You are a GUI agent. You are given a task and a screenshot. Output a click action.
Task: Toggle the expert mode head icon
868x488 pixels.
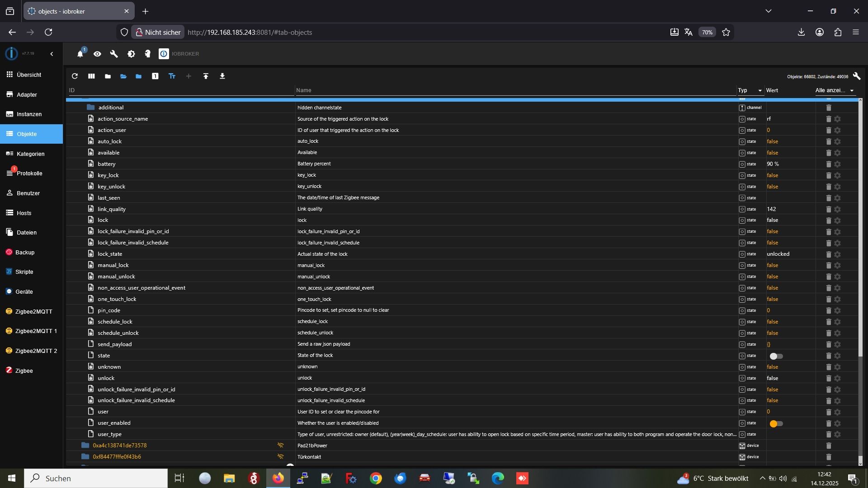point(147,54)
